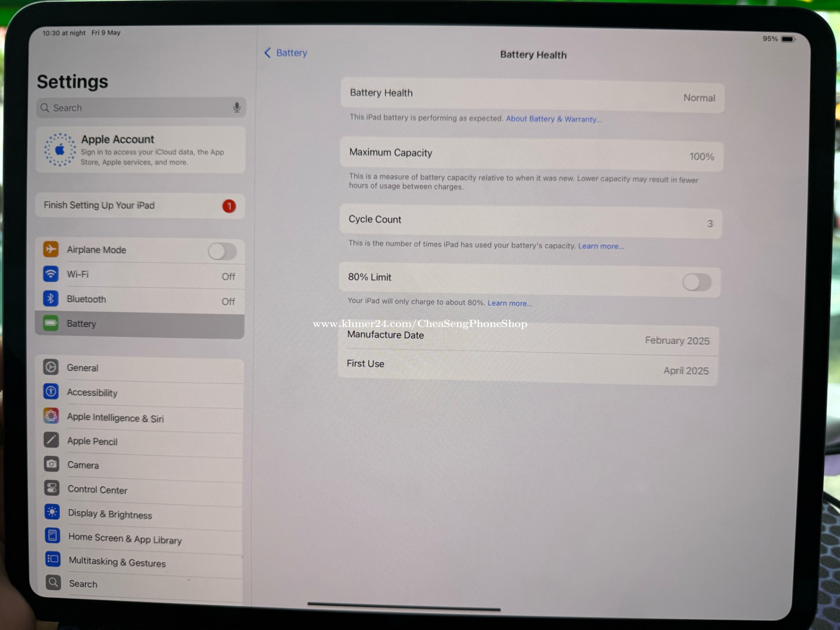Tap the Fri 9 May date
The height and width of the screenshot is (630, 840).
click(106, 32)
